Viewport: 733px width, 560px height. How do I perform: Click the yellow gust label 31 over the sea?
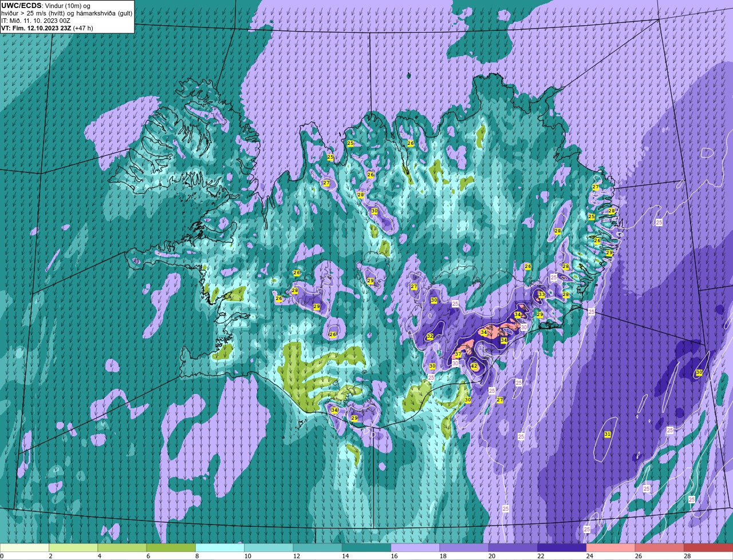tap(608, 435)
